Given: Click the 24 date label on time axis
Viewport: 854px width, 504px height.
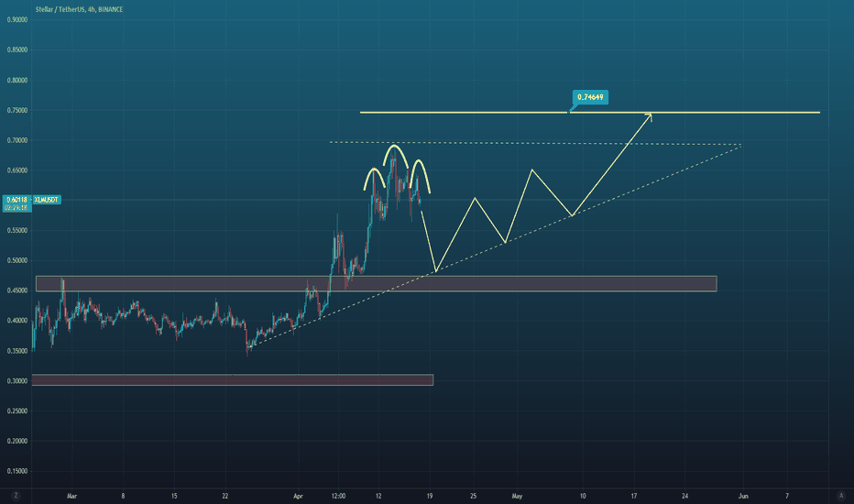Looking at the screenshot, I should tap(684, 496).
